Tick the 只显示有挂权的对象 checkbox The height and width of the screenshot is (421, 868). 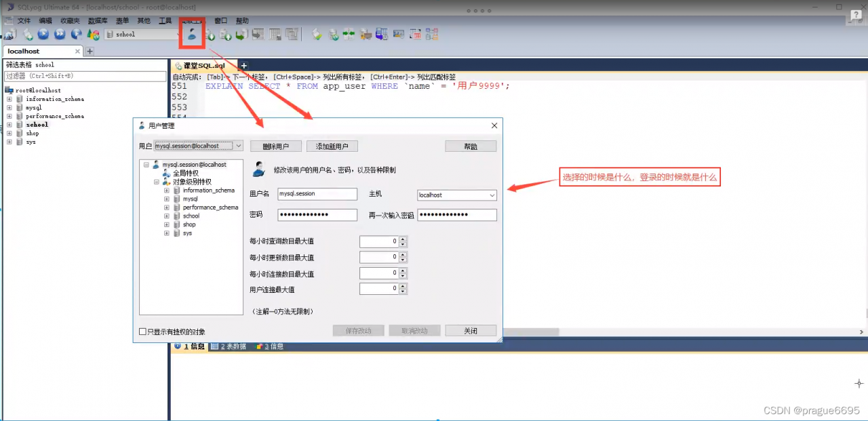(142, 332)
